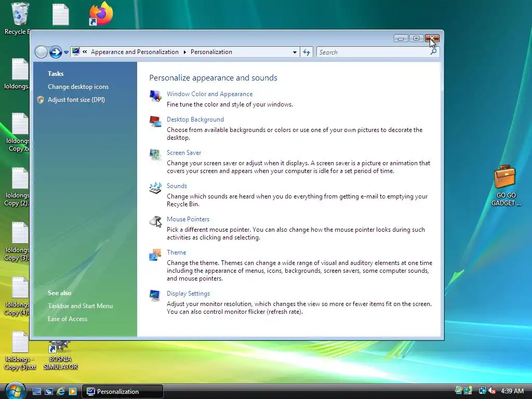The image size is (532, 399).
Task: Open Window Color and Appearance link
Action: (209, 94)
